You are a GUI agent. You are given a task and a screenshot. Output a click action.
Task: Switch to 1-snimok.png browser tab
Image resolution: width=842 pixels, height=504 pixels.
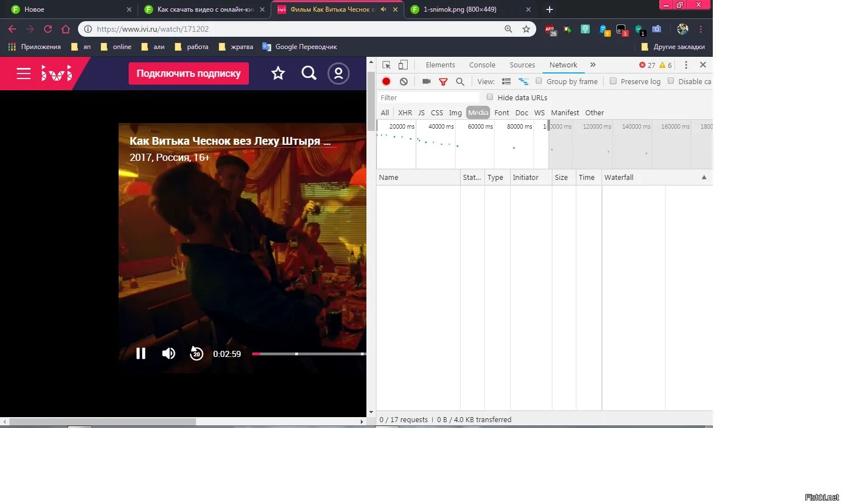469,9
